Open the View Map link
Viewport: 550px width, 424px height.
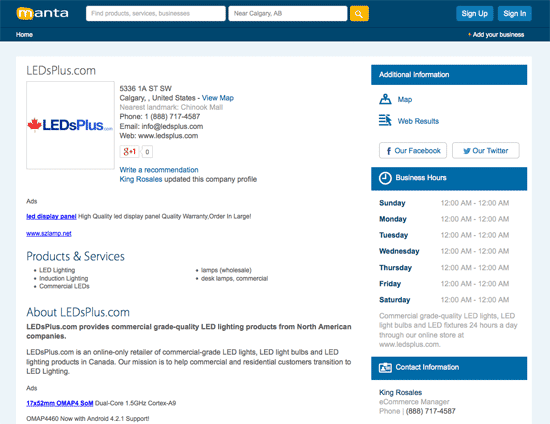tap(218, 98)
